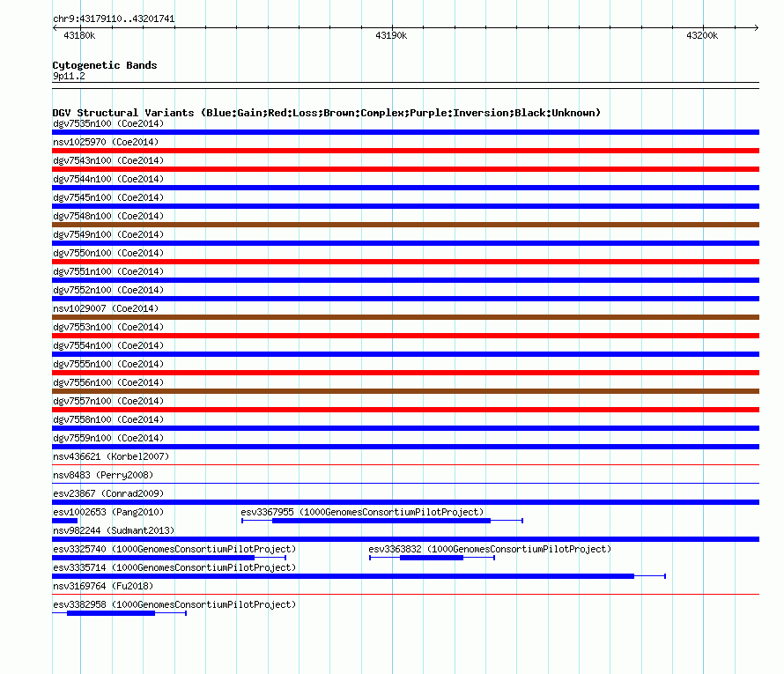The image size is (784, 674).
Task: Click the 43200k ruler label
Action: tap(702, 35)
